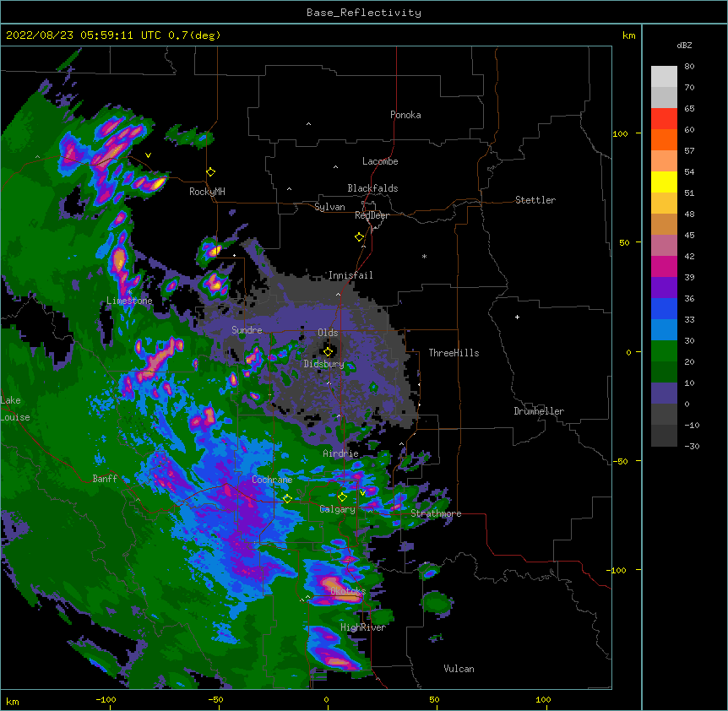728x711 pixels.
Task: Click the ThreeHills label
Action: click(454, 353)
